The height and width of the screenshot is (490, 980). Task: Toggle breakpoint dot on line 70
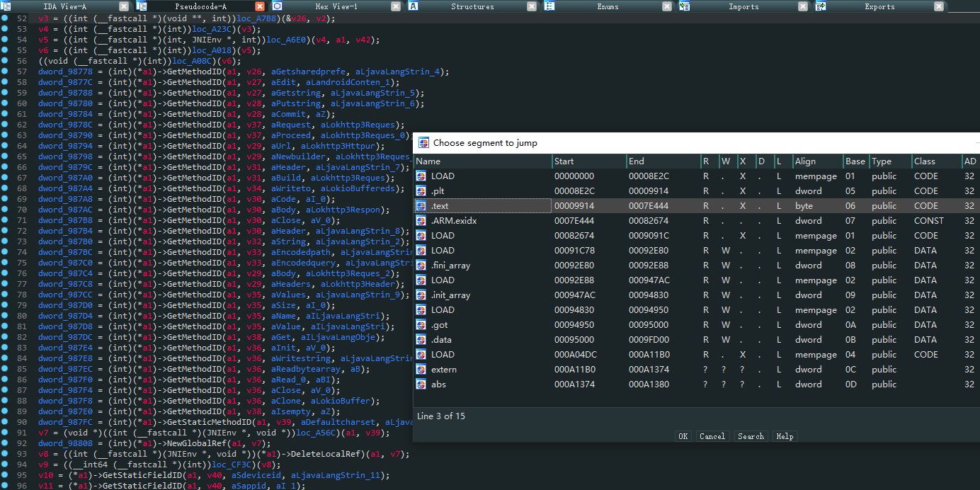click(5, 210)
